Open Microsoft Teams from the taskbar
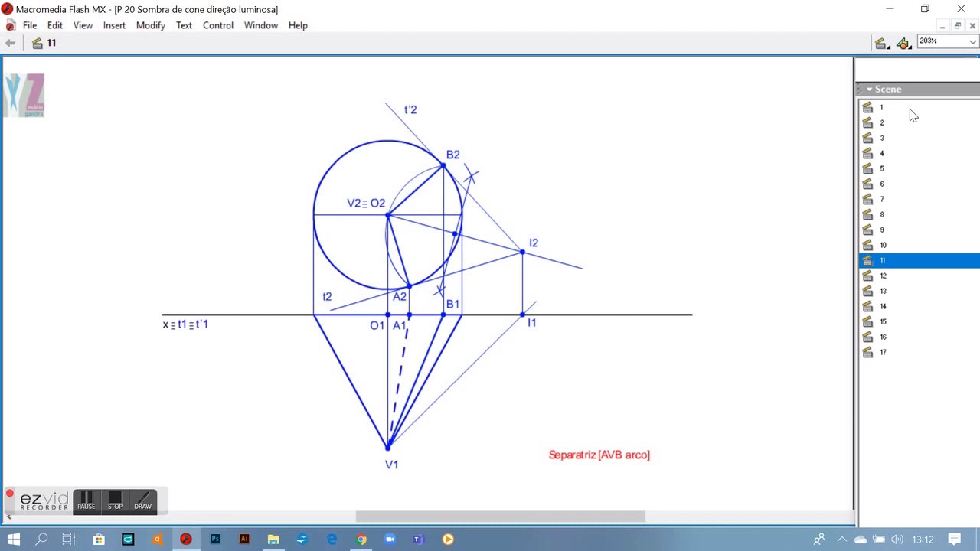 [419, 540]
